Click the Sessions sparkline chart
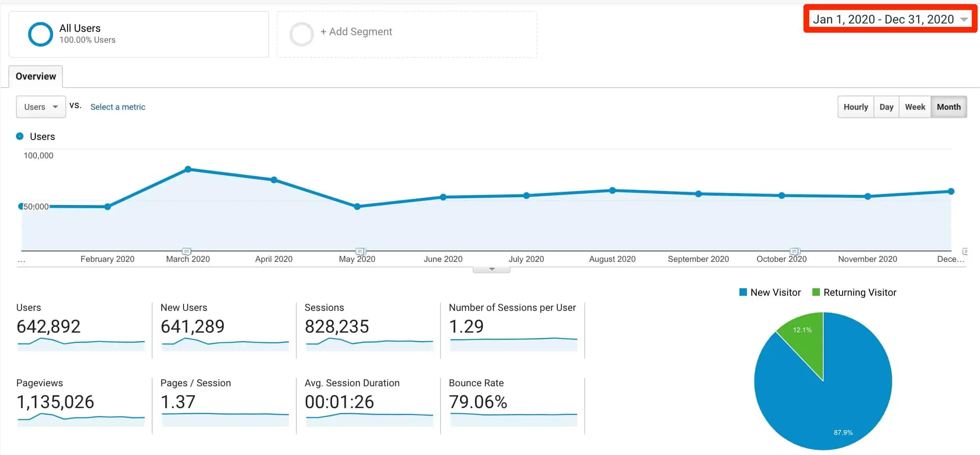This screenshot has height=455, width=980. 369,344
